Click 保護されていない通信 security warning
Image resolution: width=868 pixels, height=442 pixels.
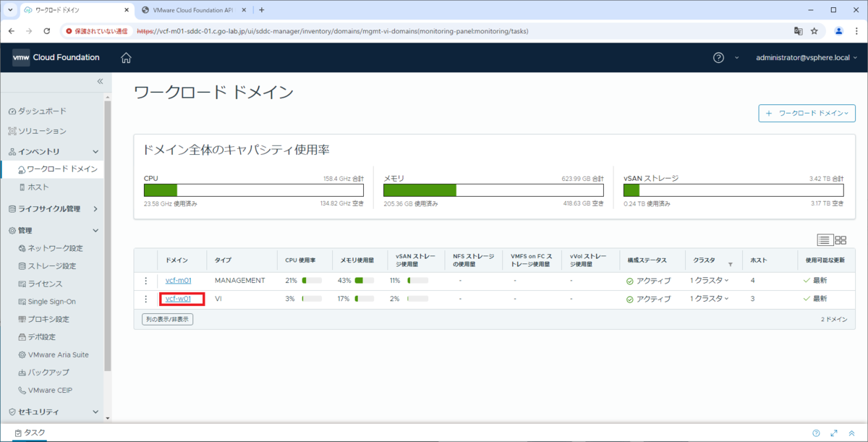pyautogui.click(x=97, y=31)
